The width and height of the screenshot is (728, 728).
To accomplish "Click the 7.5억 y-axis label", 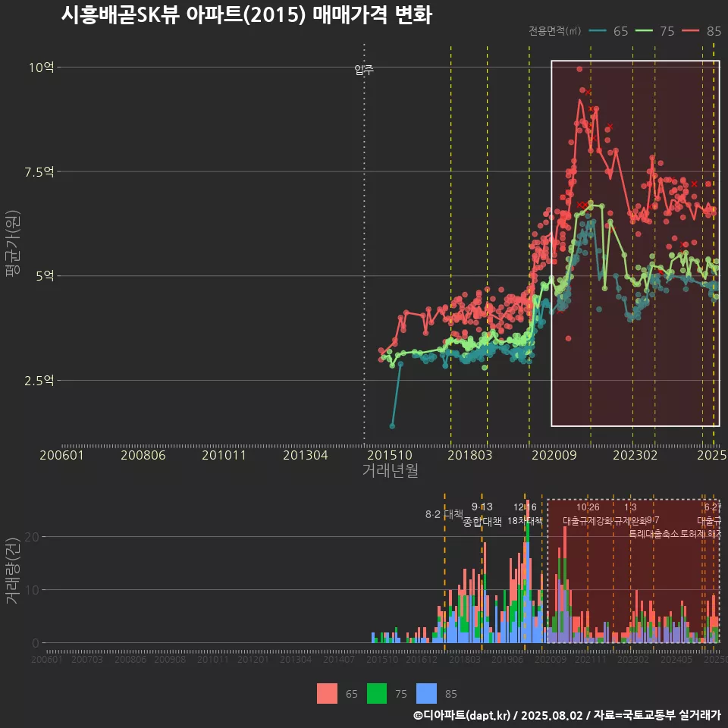I will 39,172.
